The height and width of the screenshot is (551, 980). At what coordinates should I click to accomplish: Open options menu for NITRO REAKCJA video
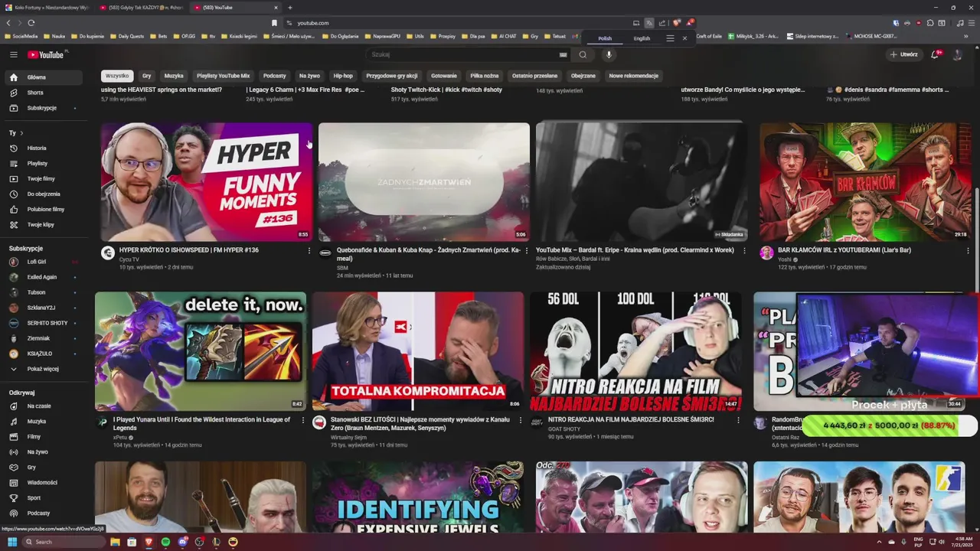pyautogui.click(x=738, y=420)
